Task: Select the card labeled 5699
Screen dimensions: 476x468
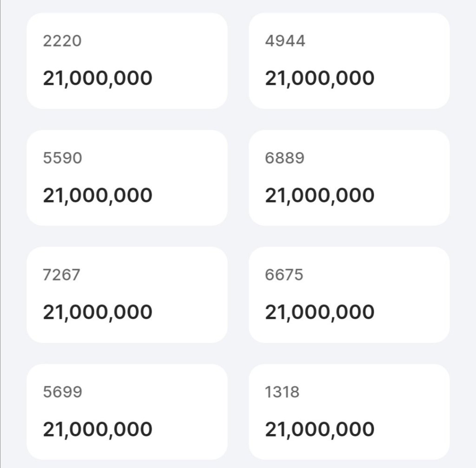Action: [127, 412]
